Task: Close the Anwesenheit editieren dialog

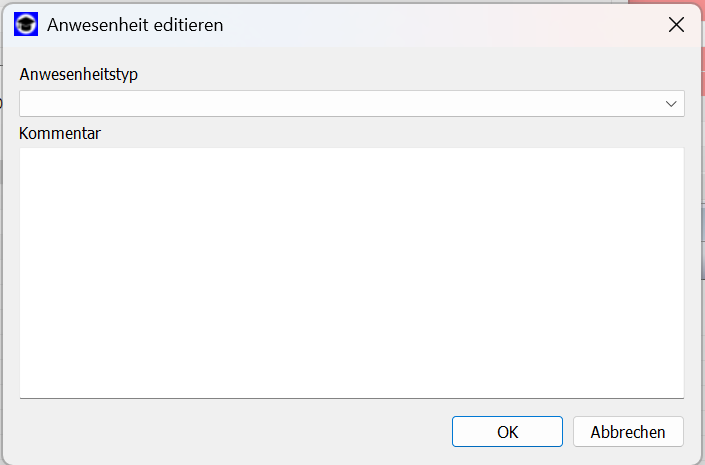Action: [676, 25]
